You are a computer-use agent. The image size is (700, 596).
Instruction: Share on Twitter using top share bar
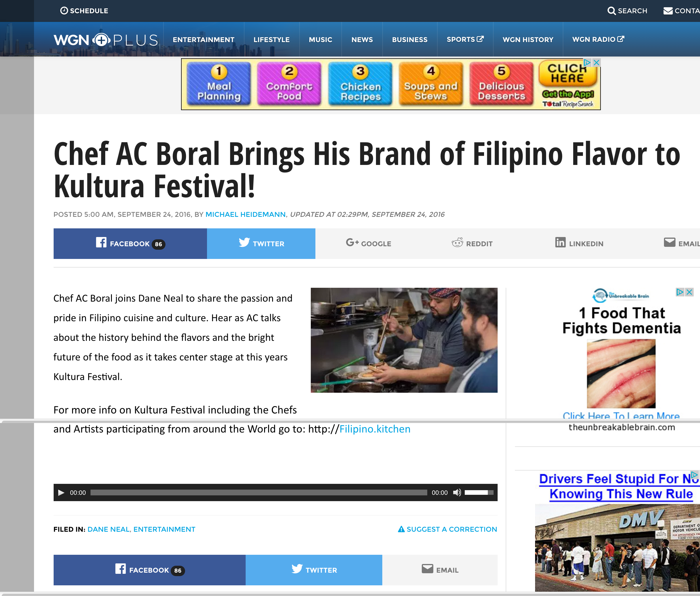261,244
